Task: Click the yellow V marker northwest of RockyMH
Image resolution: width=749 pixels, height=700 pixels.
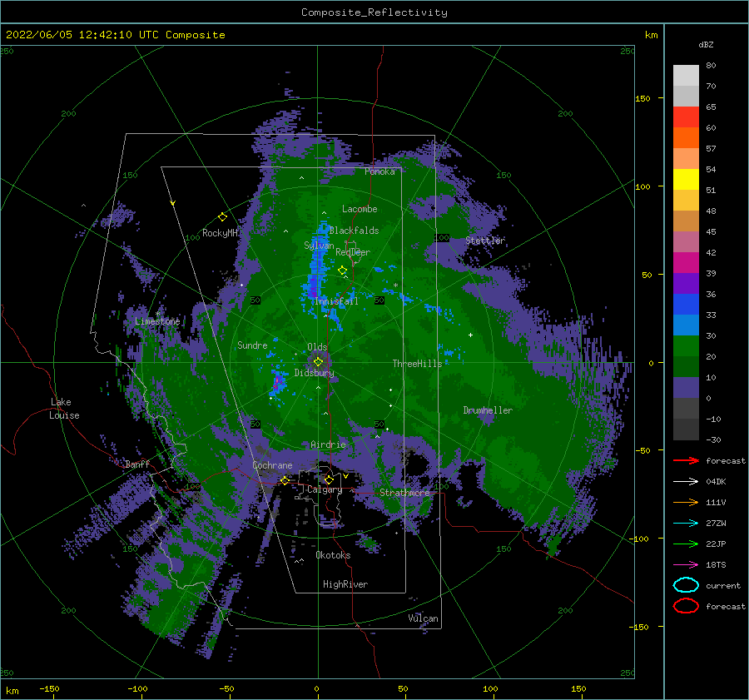Action: pyautogui.click(x=173, y=203)
